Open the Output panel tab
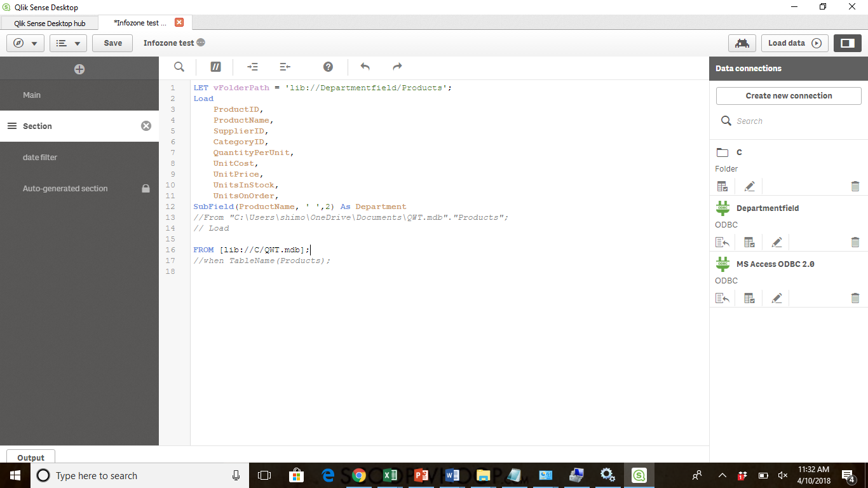The width and height of the screenshot is (868, 488). click(x=31, y=457)
